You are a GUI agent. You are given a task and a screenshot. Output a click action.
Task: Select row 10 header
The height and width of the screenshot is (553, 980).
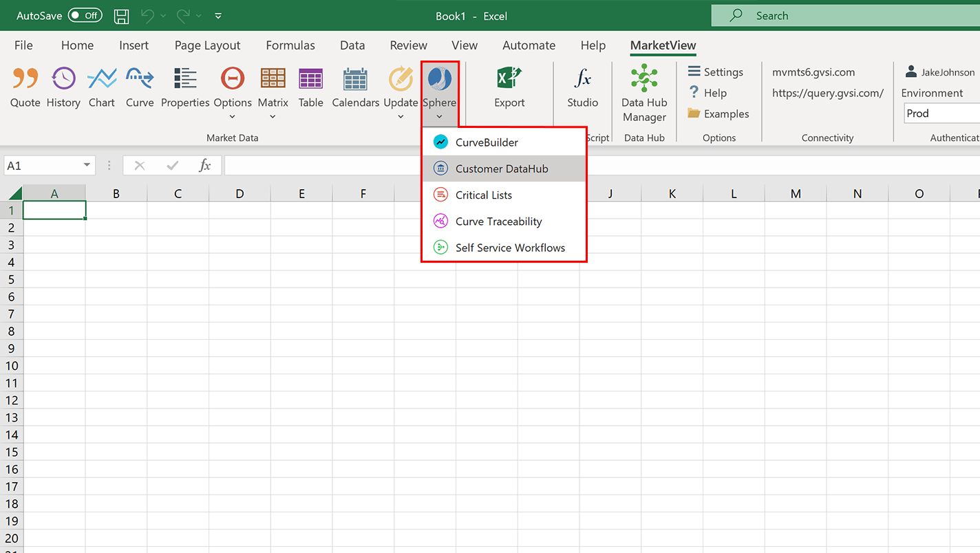(11, 366)
